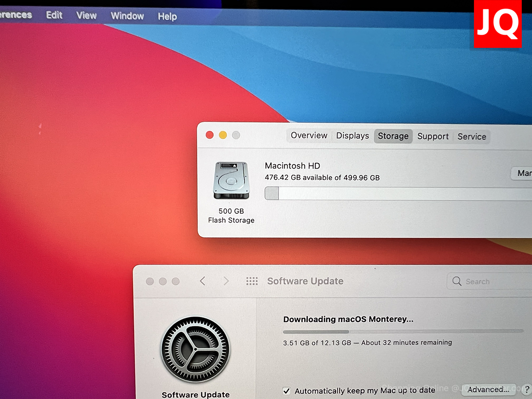This screenshot has width=532, height=399.
Task: Click the Software Update gear icon
Action: pyautogui.click(x=195, y=350)
